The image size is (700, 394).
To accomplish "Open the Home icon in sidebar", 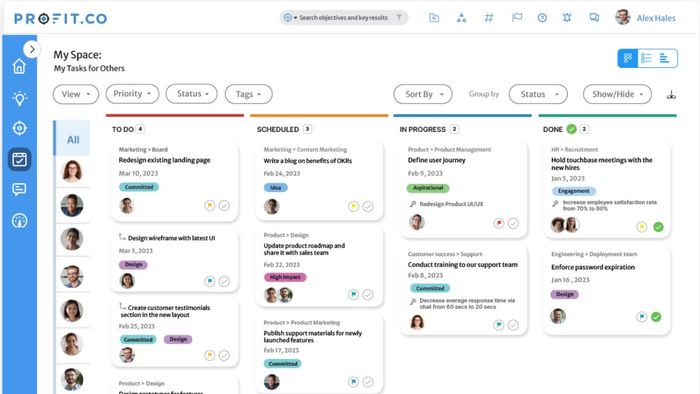I will pos(19,66).
